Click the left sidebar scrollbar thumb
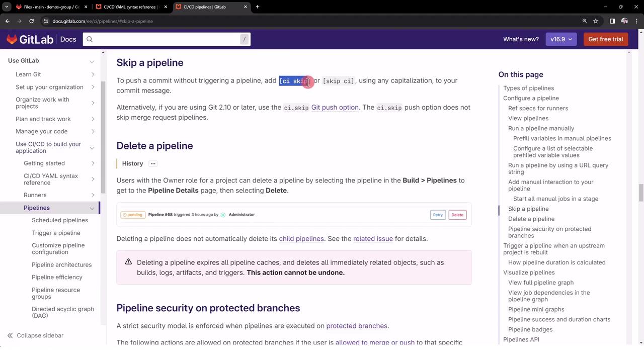The image size is (644, 362). (x=103, y=137)
